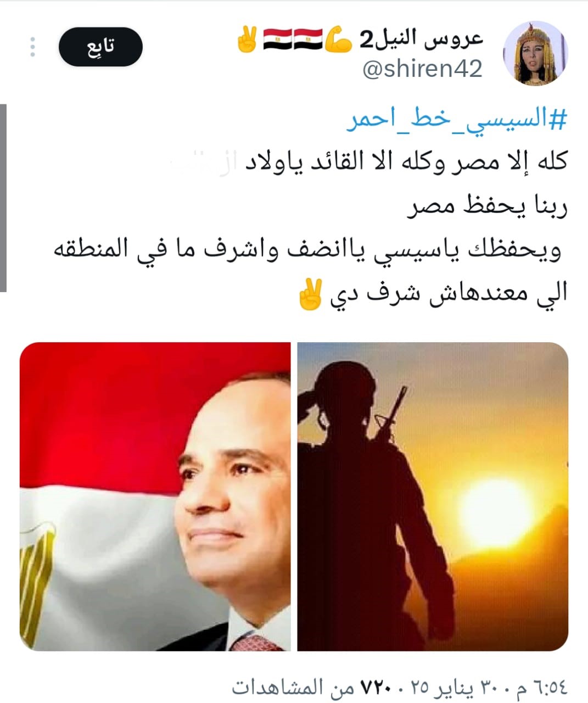
Task: Open display name عروس النيل2
Action: click(x=421, y=39)
